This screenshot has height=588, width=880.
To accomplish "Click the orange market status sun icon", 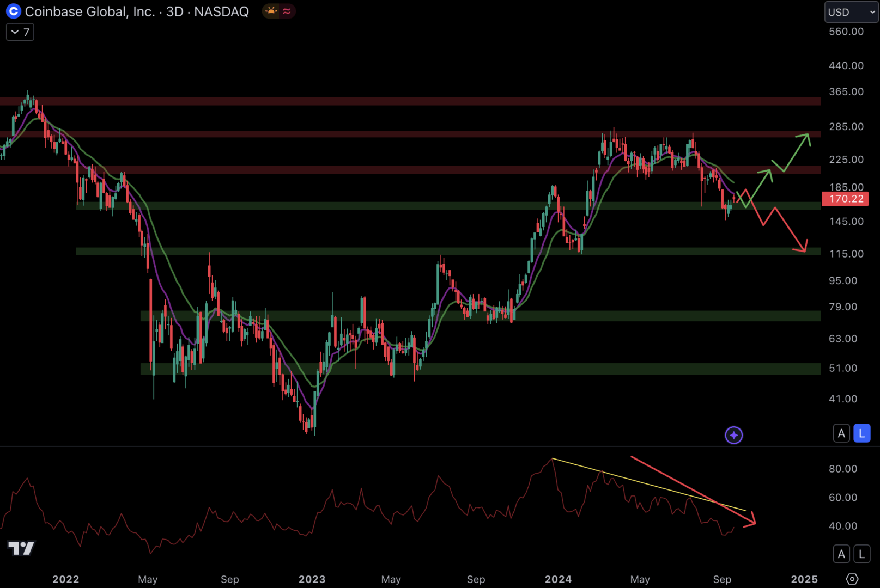I will (271, 11).
